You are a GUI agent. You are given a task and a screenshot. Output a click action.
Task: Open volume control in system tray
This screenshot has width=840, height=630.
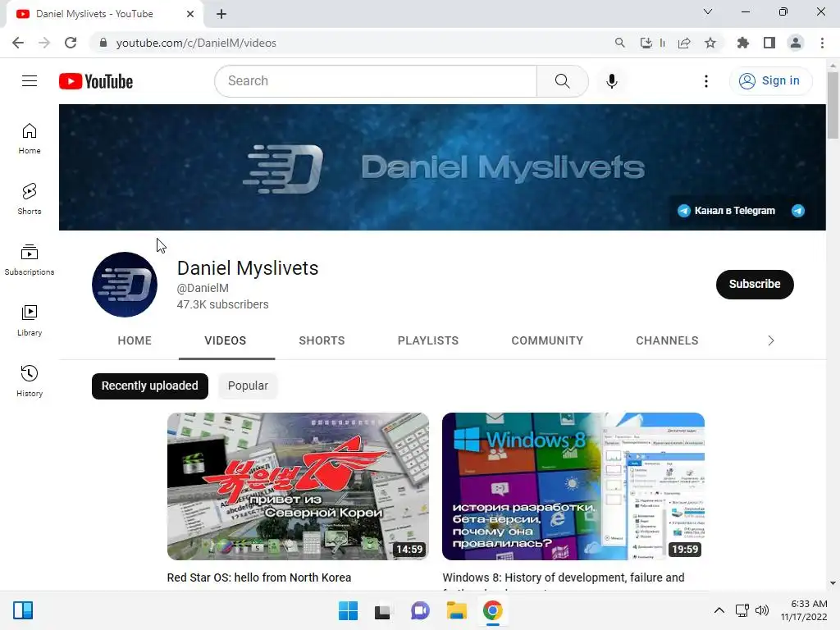click(x=762, y=610)
